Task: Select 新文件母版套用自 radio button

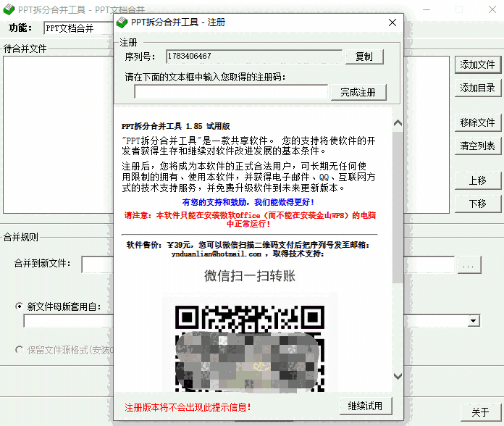Action: pyautogui.click(x=20, y=306)
